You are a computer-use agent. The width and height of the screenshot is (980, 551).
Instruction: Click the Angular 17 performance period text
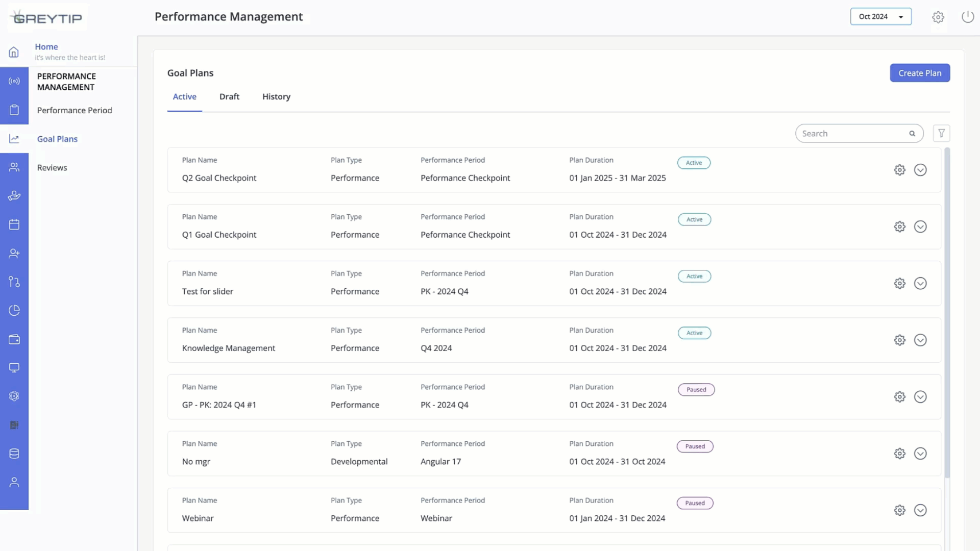(440, 462)
